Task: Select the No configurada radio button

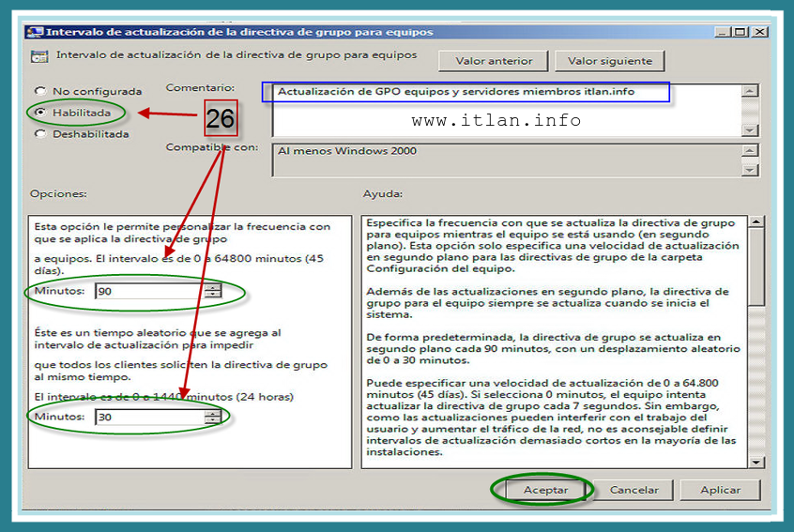Action: coord(40,91)
